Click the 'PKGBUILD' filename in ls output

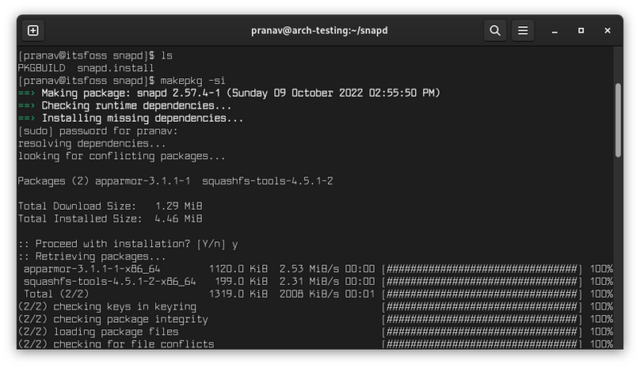(x=42, y=68)
